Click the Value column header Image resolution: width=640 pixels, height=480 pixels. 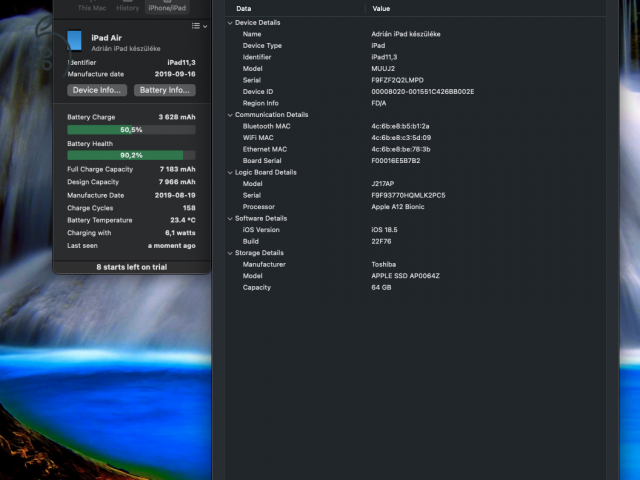coord(381,8)
